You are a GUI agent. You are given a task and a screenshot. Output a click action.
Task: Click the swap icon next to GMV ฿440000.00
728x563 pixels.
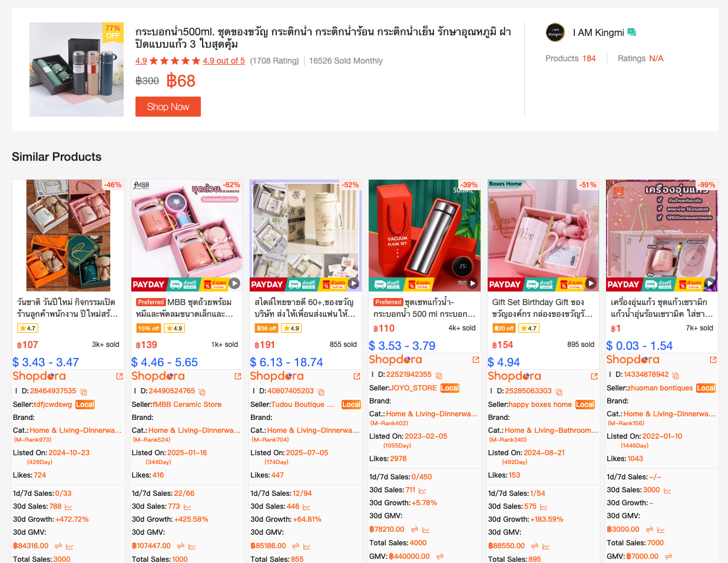(x=439, y=557)
